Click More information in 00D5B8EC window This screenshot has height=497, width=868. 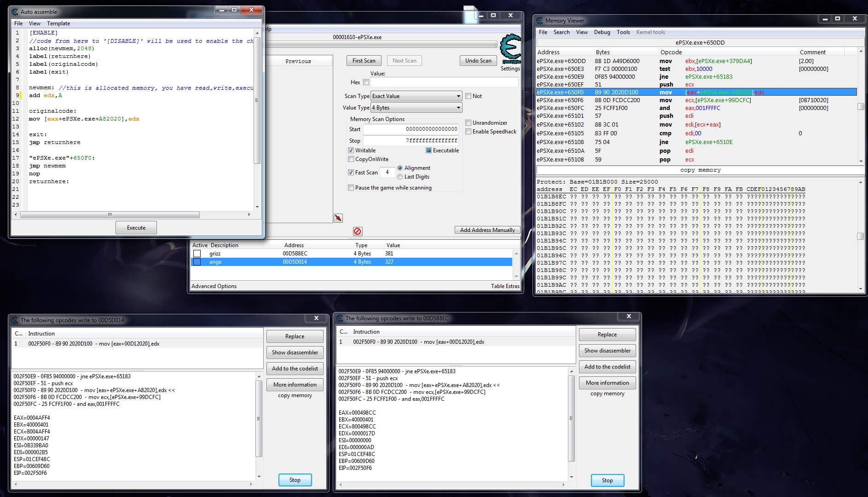click(608, 383)
